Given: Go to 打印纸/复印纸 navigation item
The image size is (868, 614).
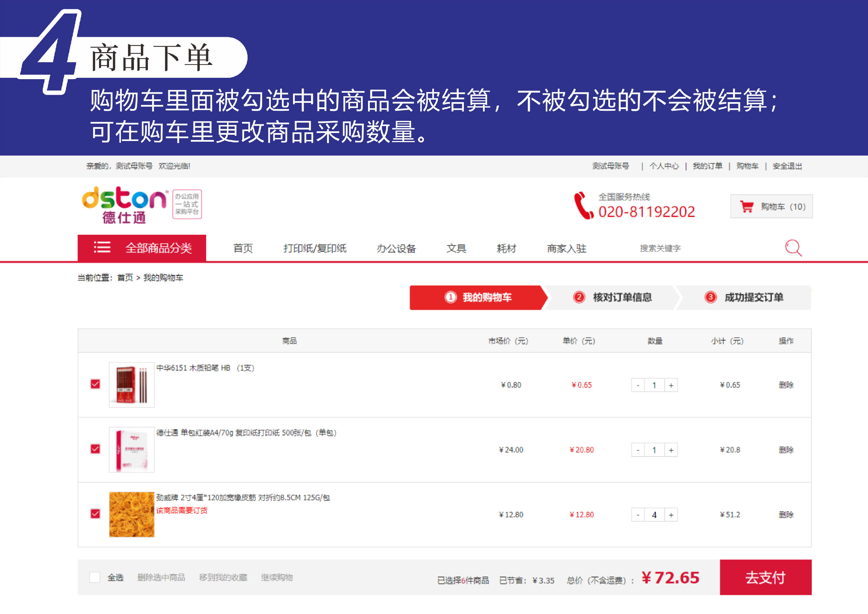Looking at the screenshot, I should pyautogui.click(x=315, y=248).
